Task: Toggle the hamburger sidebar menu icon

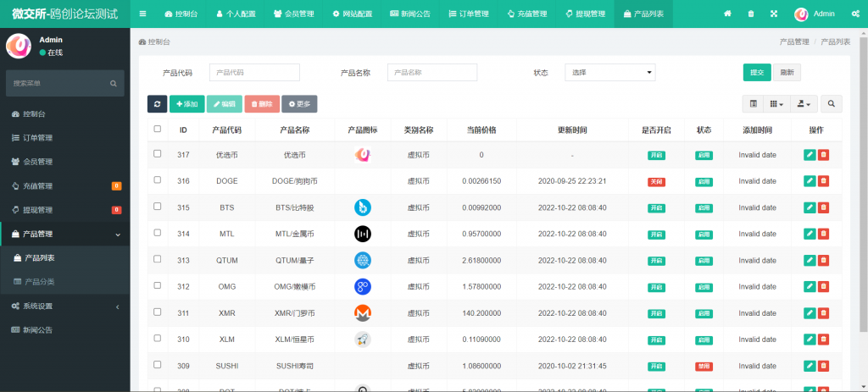Action: (142, 14)
